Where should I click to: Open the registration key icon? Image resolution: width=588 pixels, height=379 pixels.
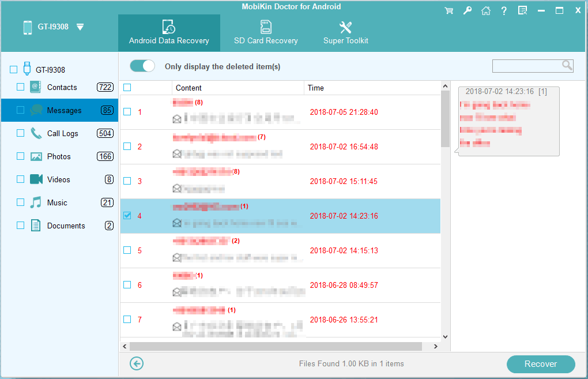(467, 11)
